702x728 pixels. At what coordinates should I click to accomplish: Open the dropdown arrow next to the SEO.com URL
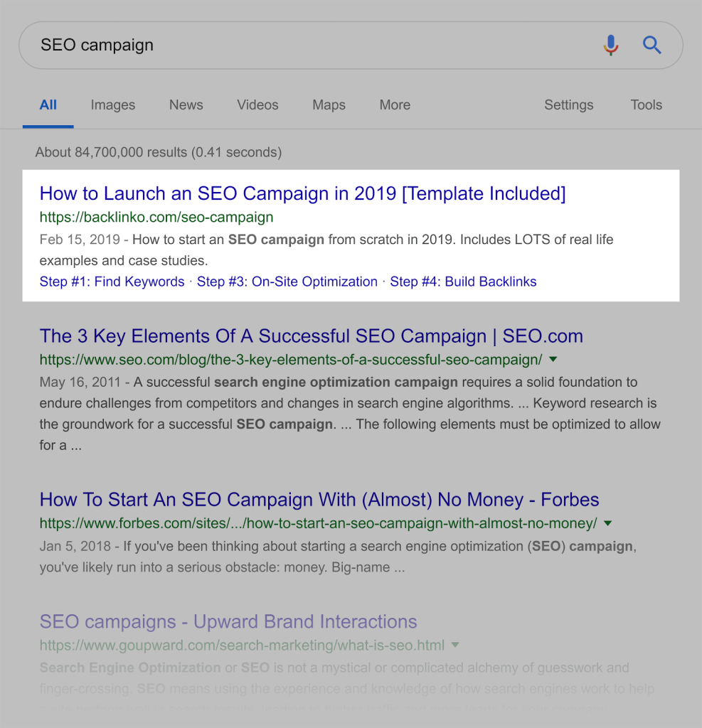coord(553,360)
